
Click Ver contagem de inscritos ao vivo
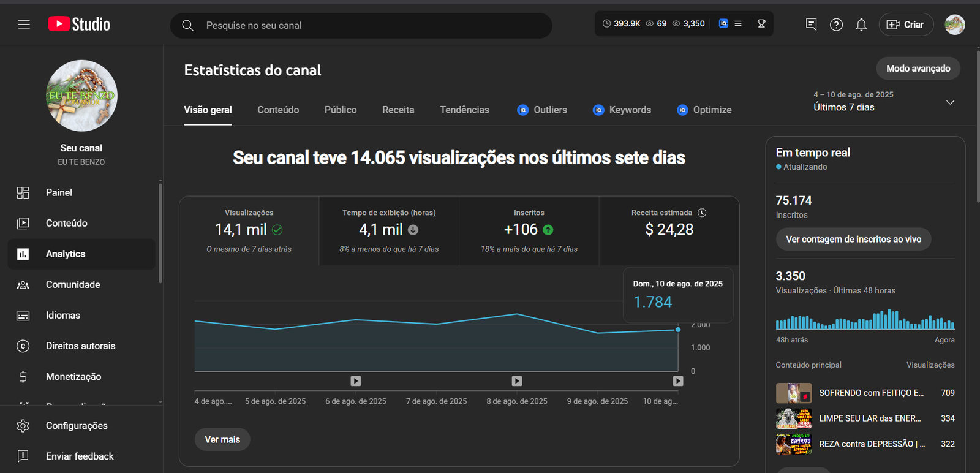pos(853,239)
